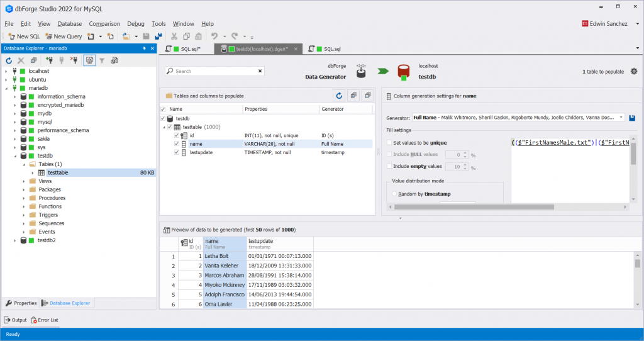
Task: Click the Save All icon in toolbar
Action: tap(158, 36)
